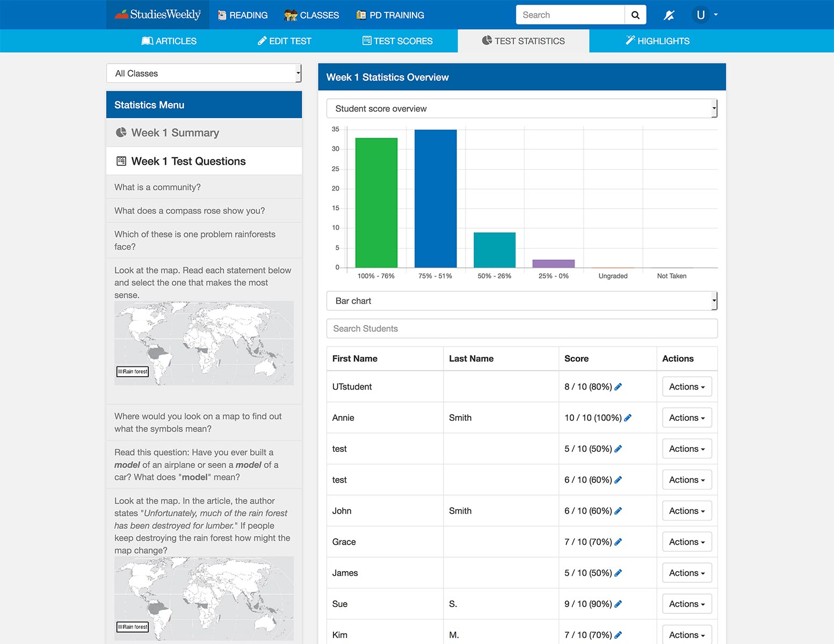Click the Search Students input field

tap(521, 328)
